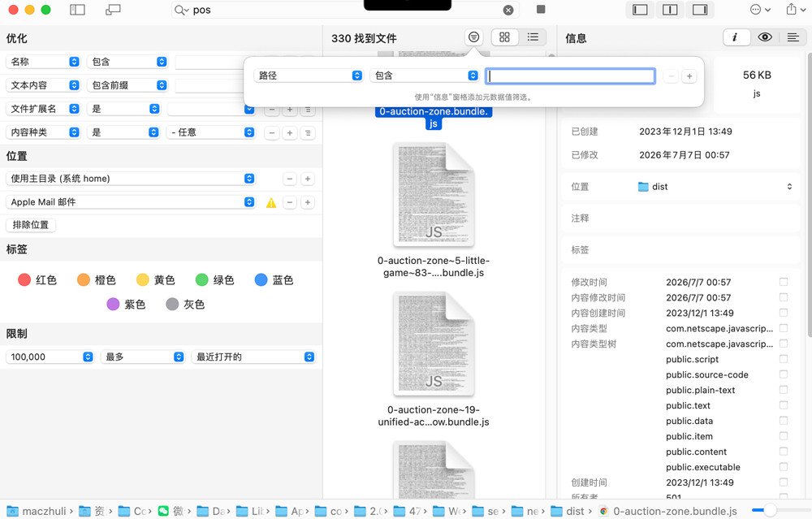
Task: Toggle the left sidebar icon in toolbar
Action: [77, 9]
